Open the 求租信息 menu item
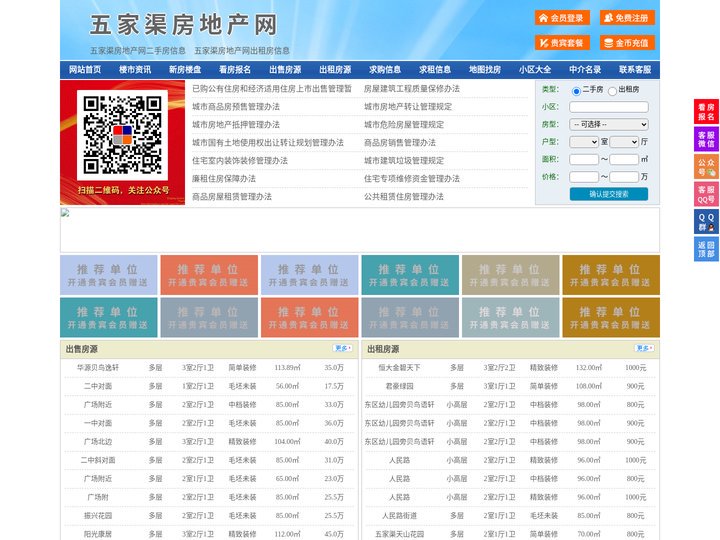Image resolution: width=720 pixels, height=540 pixels. tap(435, 70)
